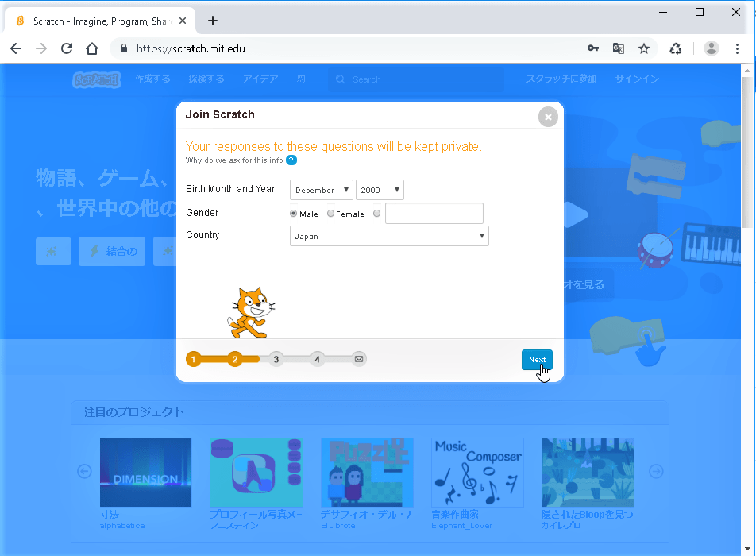
Task: Open the Country dropdown showing Japan
Action: pos(389,236)
